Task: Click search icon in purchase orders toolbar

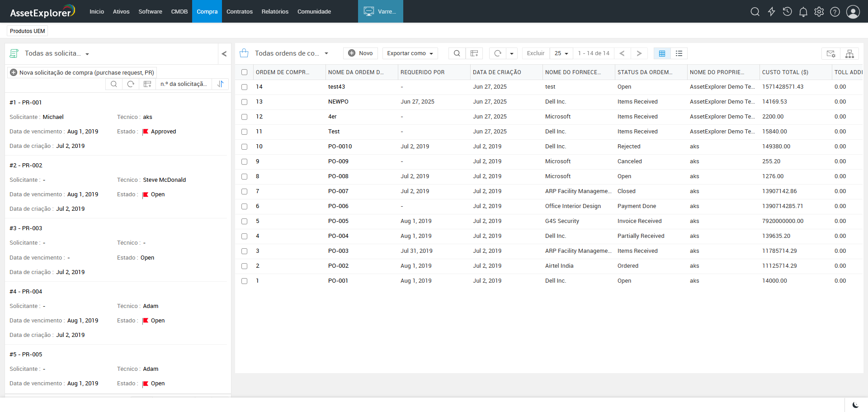Action: [x=457, y=53]
